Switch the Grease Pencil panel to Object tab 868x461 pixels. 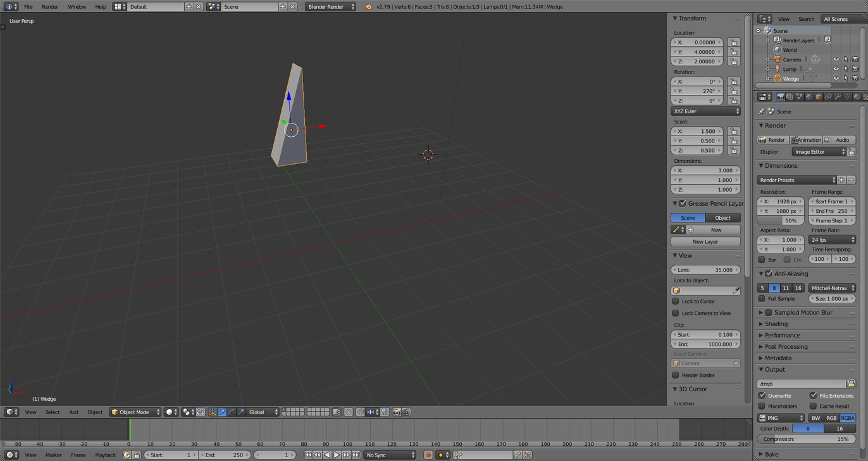[722, 217]
